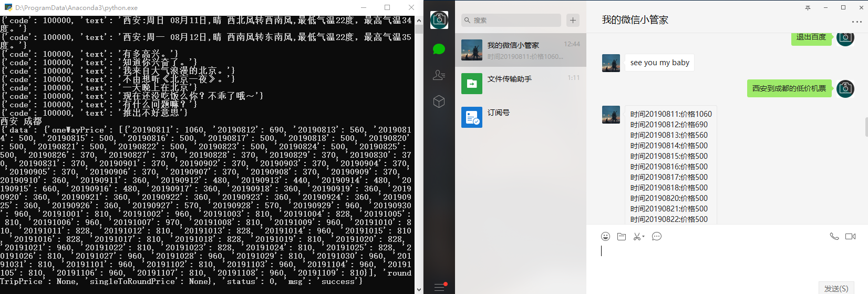
Task: Open the chat options three dots menu
Action: [857, 22]
